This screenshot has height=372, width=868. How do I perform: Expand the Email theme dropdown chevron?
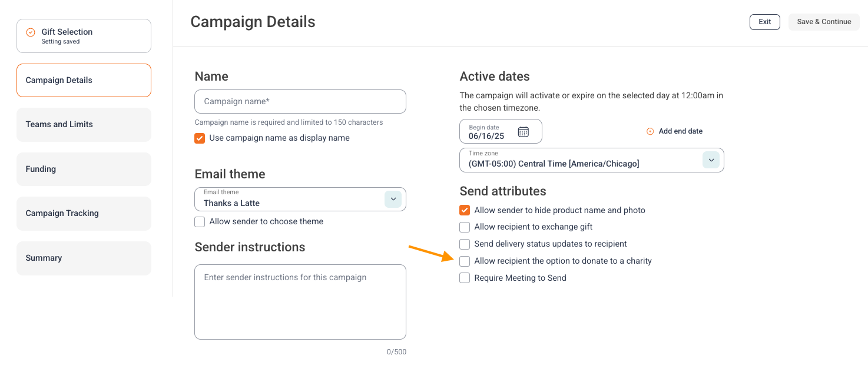[x=393, y=199]
